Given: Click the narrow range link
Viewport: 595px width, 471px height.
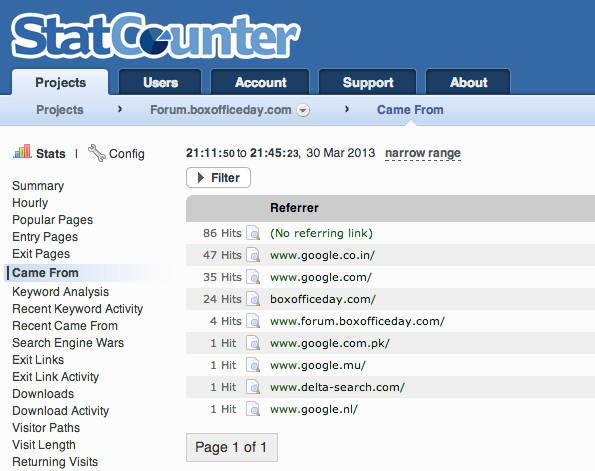Looking at the screenshot, I should 423,153.
